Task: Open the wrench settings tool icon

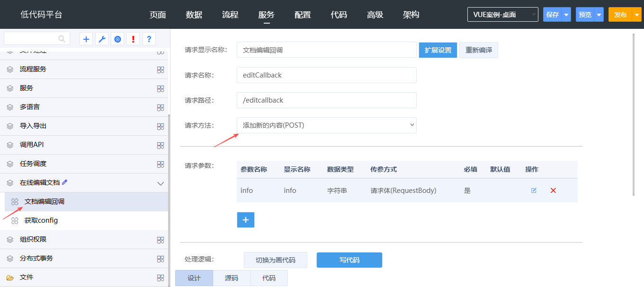Action: click(102, 39)
